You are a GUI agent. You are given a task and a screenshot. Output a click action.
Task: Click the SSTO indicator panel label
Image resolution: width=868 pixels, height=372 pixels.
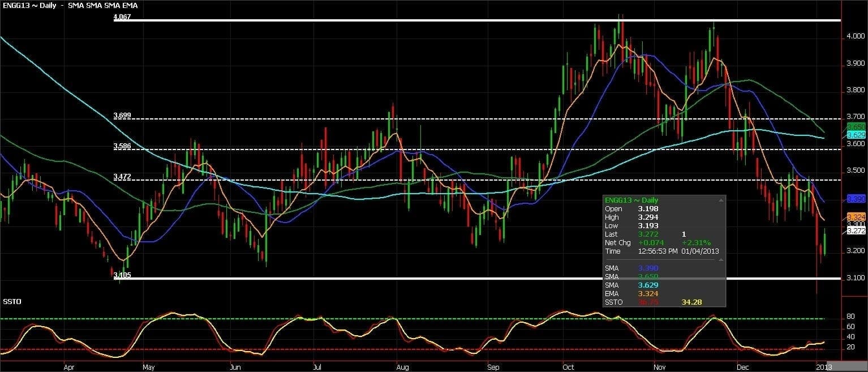pos(12,301)
